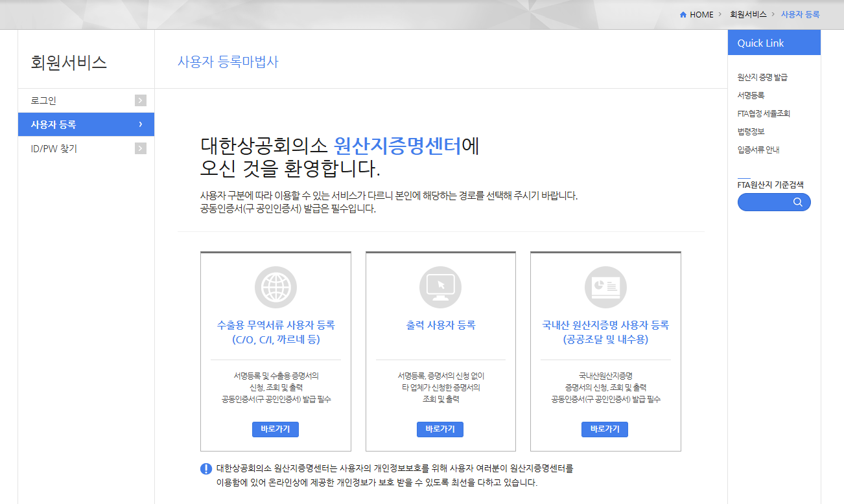
Task: Click the 수출용 무역서류 사용자 등록 title
Action: [x=275, y=332]
